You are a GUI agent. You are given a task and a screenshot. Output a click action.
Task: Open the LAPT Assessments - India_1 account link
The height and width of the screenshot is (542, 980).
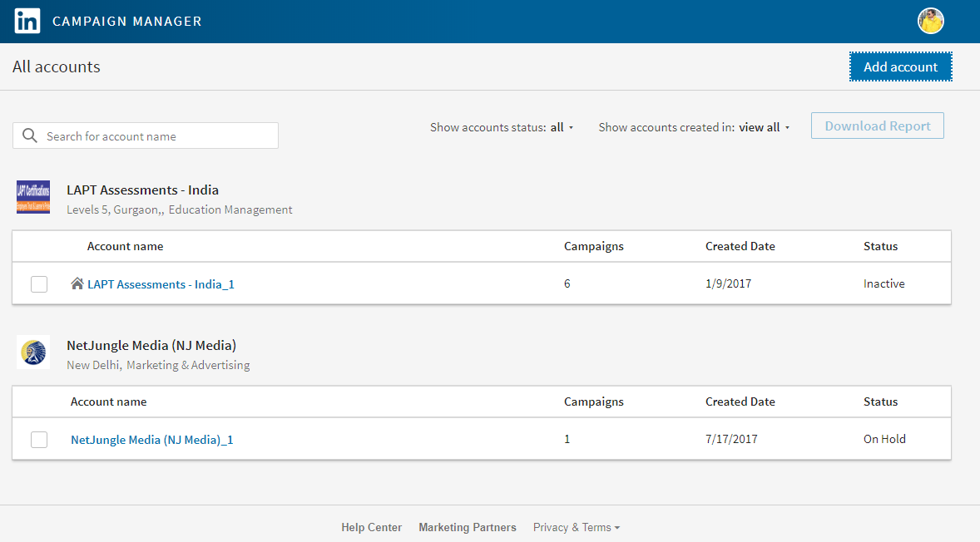[x=161, y=284]
